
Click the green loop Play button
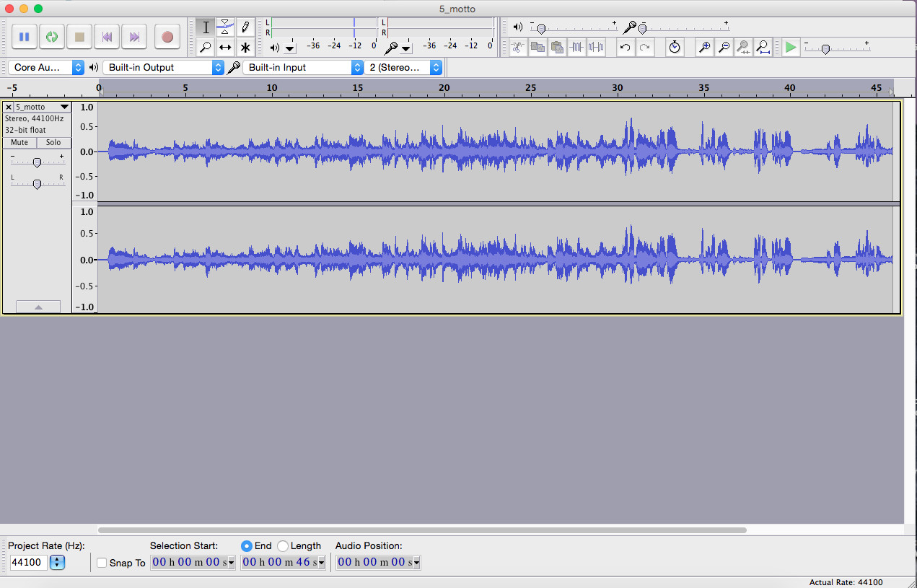pyautogui.click(x=52, y=37)
